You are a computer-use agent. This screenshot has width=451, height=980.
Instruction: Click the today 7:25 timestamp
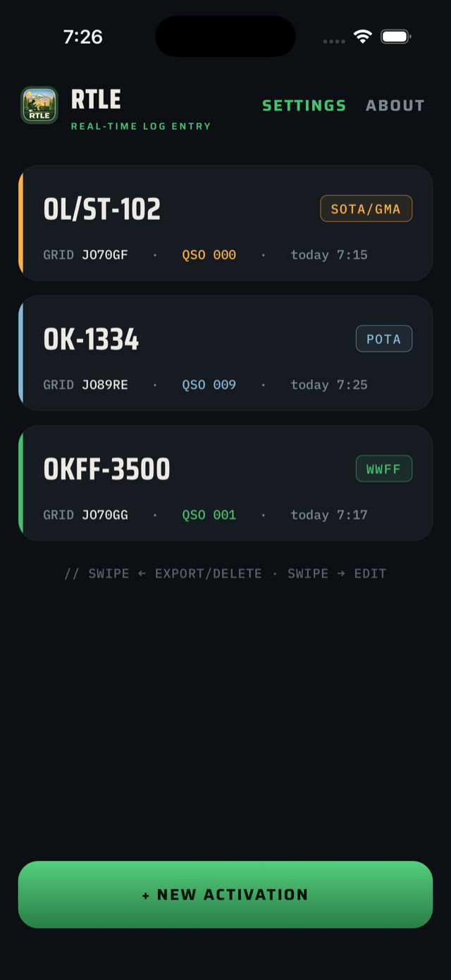click(329, 385)
